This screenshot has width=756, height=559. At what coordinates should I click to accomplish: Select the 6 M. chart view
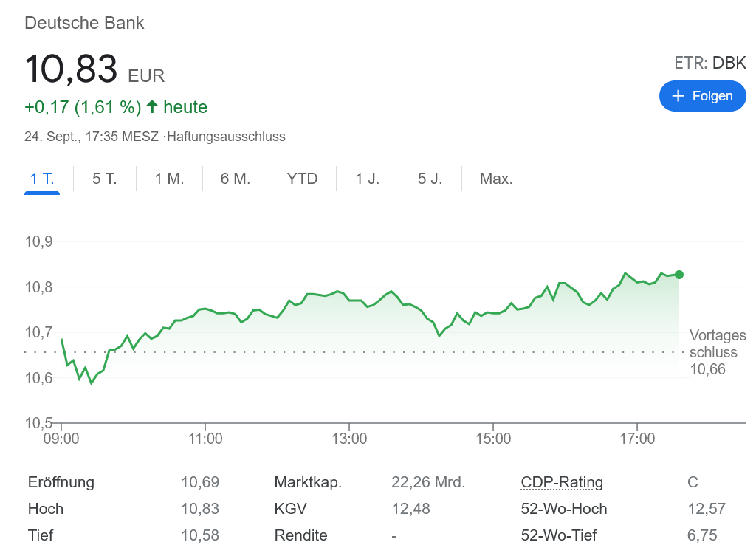[235, 178]
